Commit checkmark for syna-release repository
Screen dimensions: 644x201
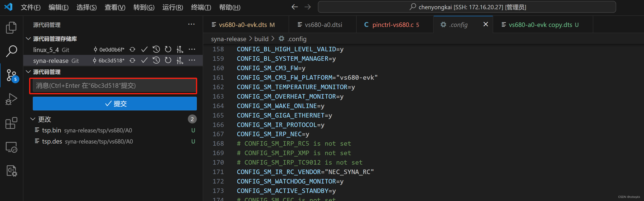click(144, 60)
